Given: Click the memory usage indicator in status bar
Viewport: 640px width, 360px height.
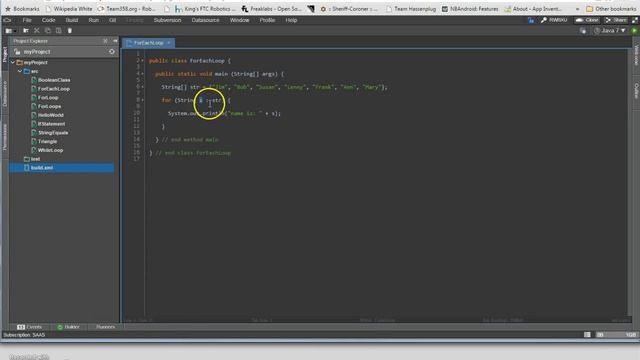Looking at the screenshot, I should [x=616, y=335].
